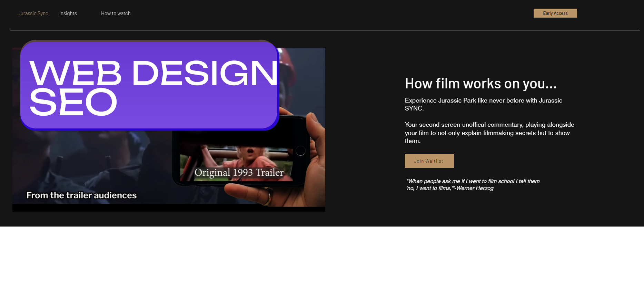Open the Jurassic Sync home link
The image size is (644, 288).
click(33, 13)
